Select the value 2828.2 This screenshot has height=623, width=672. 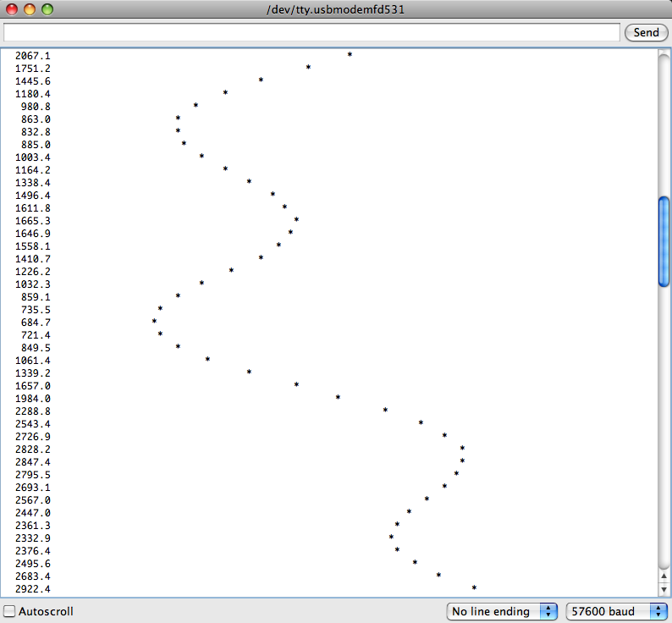pos(32,449)
